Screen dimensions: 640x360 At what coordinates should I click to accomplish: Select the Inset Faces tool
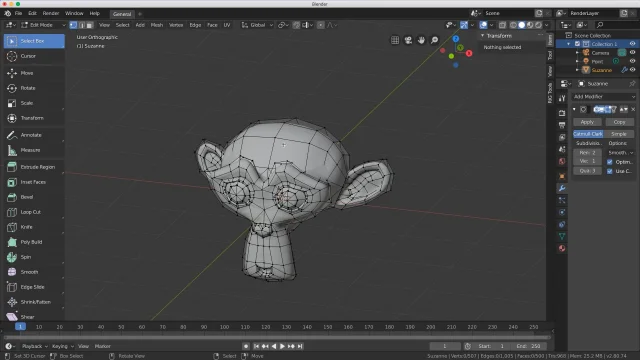[x=34, y=182]
